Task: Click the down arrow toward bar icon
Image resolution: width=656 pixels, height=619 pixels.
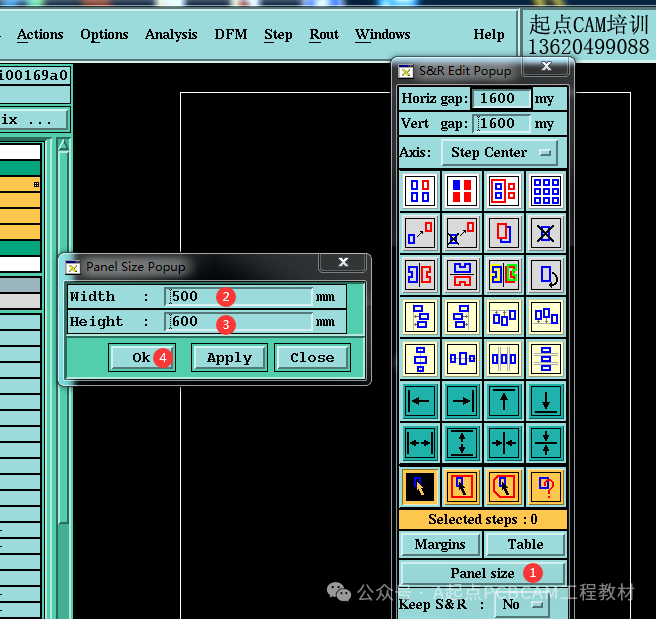Action: [x=546, y=401]
